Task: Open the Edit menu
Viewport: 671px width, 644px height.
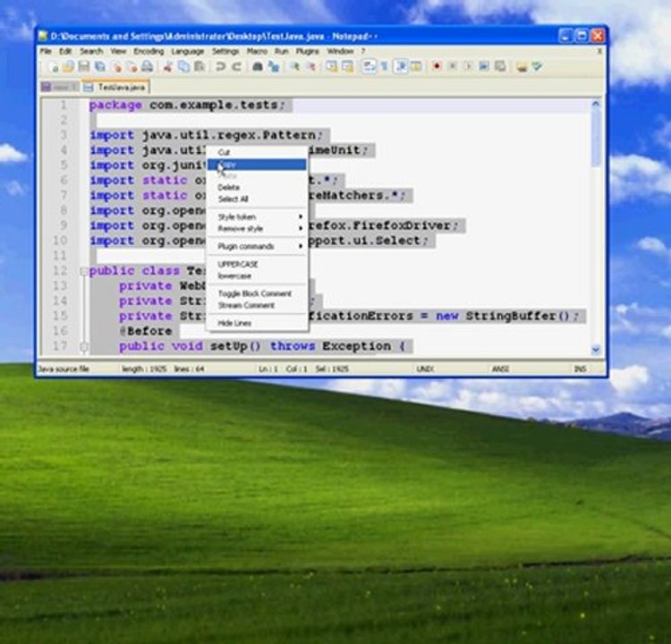Action: tap(65, 51)
